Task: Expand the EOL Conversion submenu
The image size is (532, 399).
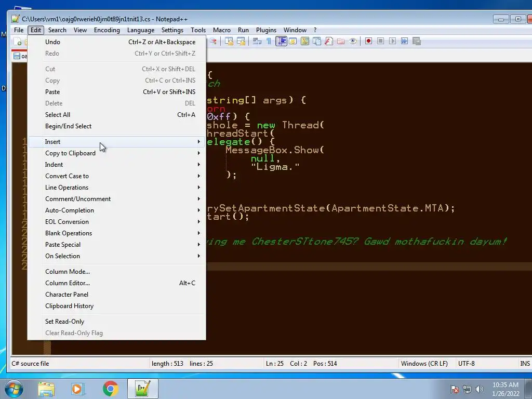Action: click(x=117, y=222)
